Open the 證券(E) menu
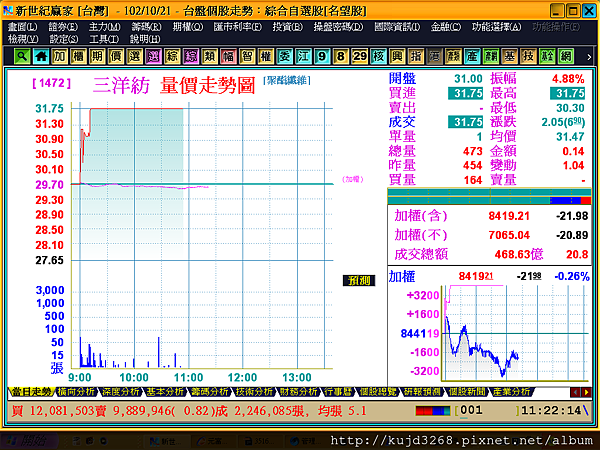 pos(63,27)
